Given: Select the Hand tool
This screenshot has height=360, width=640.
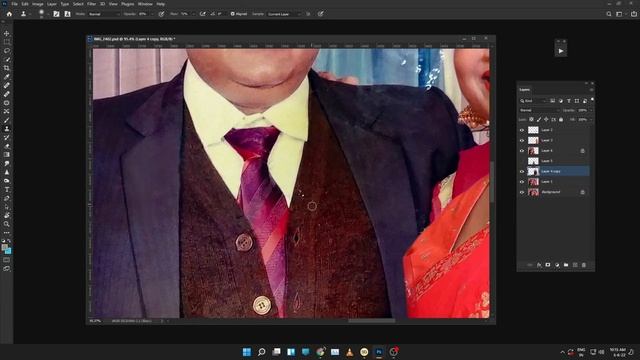Looking at the screenshot, I should (x=7, y=215).
